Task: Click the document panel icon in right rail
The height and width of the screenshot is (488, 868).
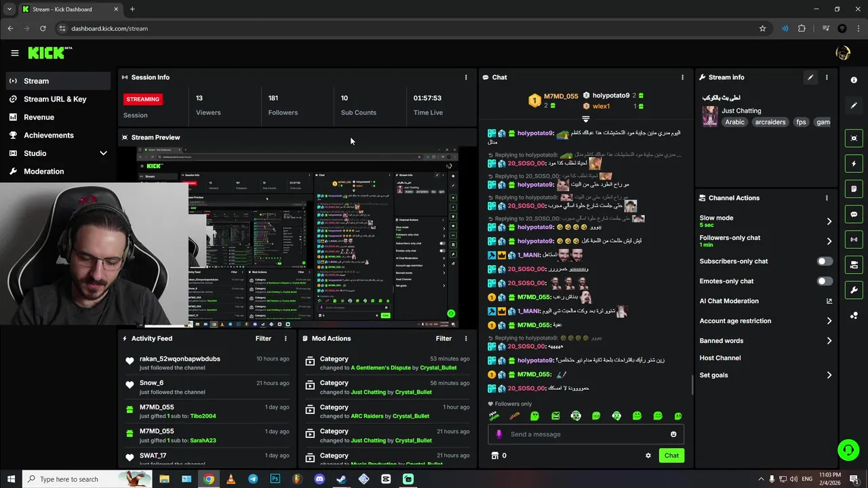Action: coord(854,188)
